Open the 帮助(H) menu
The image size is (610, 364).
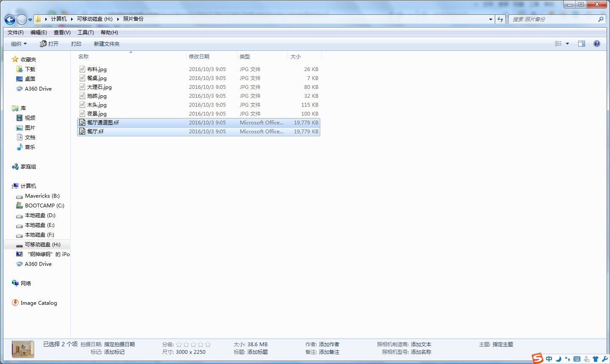109,33
